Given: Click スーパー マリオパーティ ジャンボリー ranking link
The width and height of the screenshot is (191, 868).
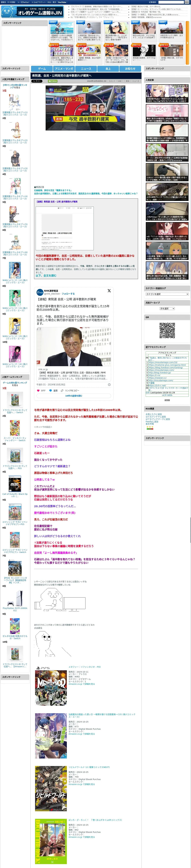Looking at the screenshot, I should (x=15, y=439).
